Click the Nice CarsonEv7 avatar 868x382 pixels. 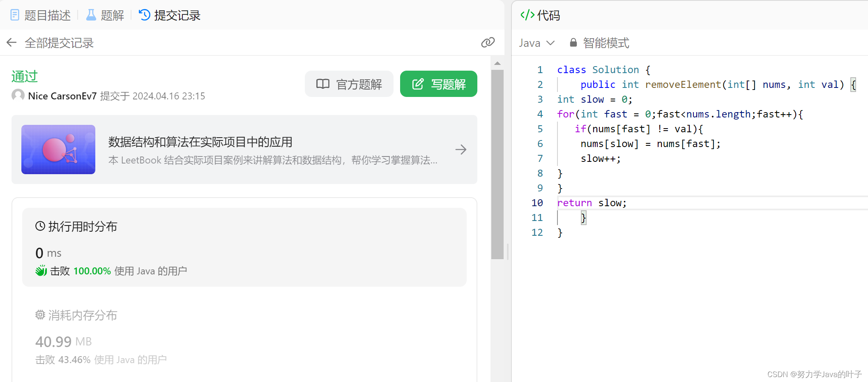tap(18, 95)
